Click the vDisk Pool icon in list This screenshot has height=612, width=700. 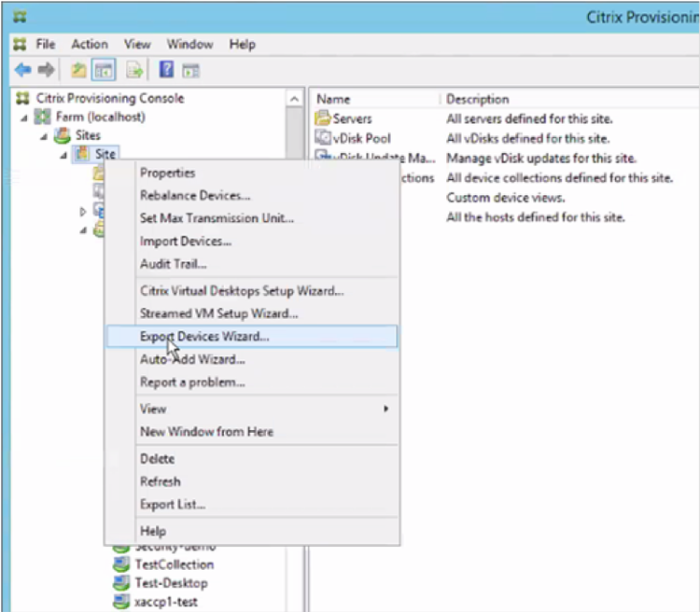[x=323, y=138]
